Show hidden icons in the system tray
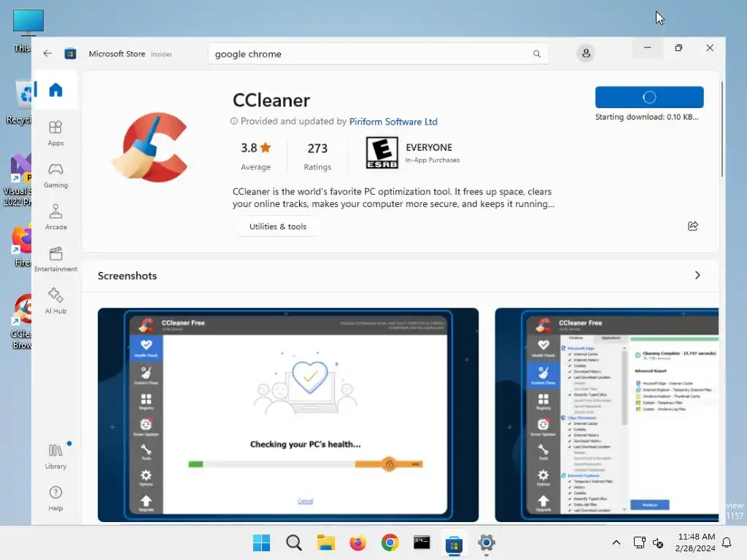Viewport: 747px width, 560px height. click(616, 542)
